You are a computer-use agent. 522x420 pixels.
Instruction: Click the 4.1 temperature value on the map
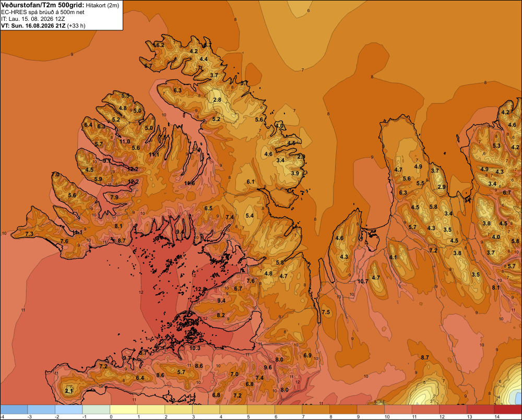(393, 257)
